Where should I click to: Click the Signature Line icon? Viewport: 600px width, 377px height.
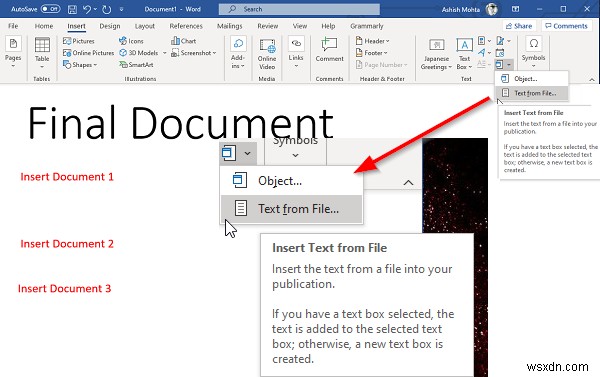[500, 41]
